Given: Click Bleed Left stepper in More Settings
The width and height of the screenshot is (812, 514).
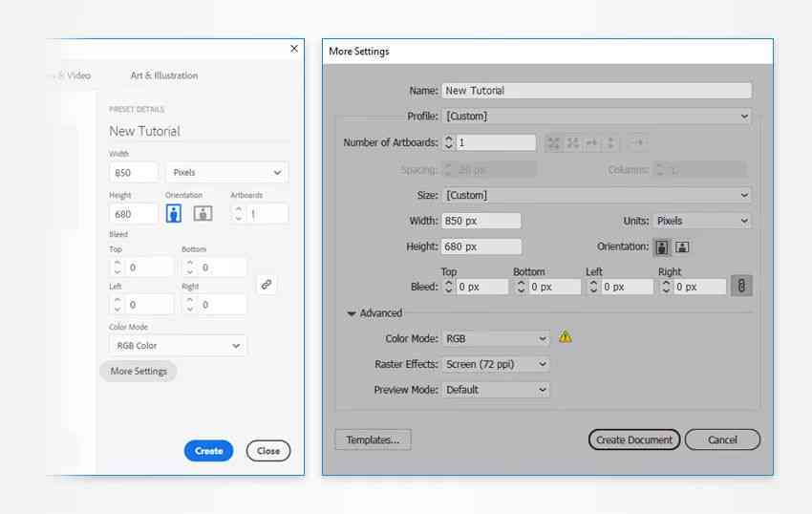Looking at the screenshot, I should (594, 287).
